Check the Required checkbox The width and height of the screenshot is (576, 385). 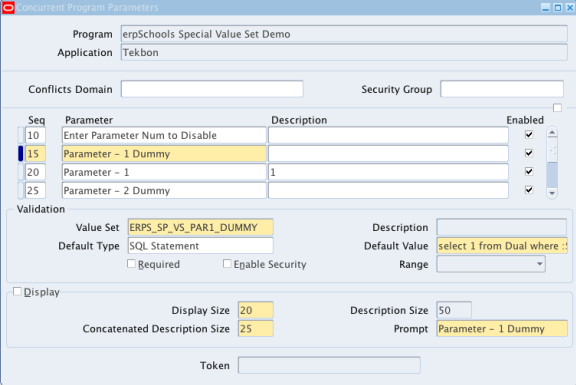pos(131,264)
